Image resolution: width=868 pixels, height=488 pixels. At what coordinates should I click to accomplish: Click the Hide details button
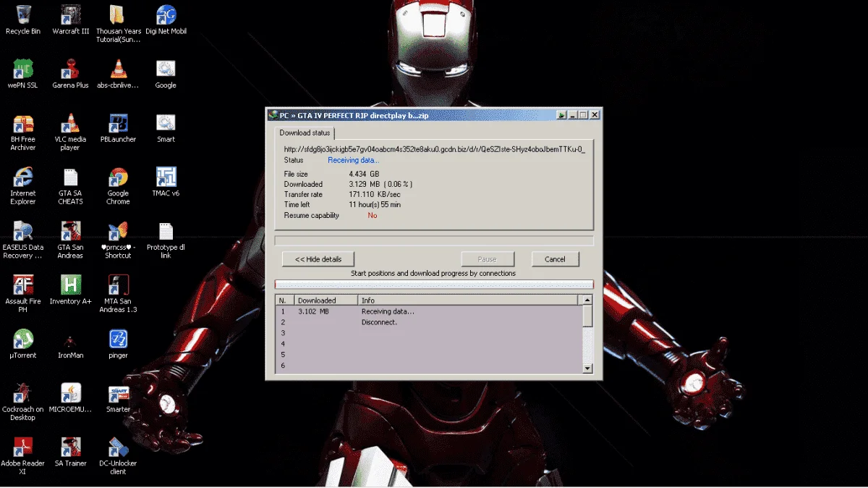[x=318, y=258]
